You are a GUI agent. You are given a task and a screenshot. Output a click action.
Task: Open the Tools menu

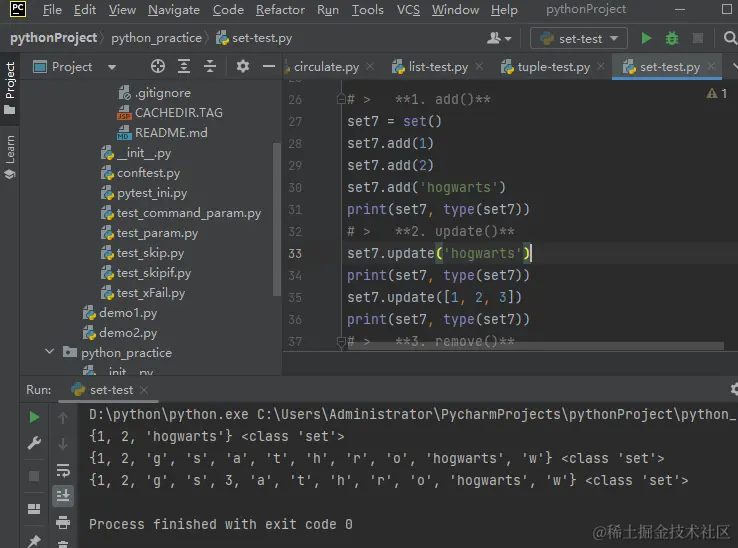pos(367,9)
